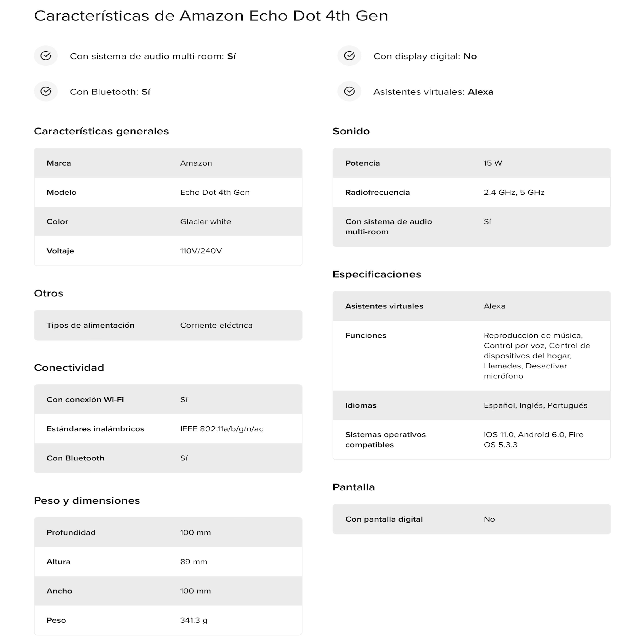Viewport: 644px width, 644px height.
Task: Select the Echo Dot 4th Gen model value
Action: (x=215, y=192)
